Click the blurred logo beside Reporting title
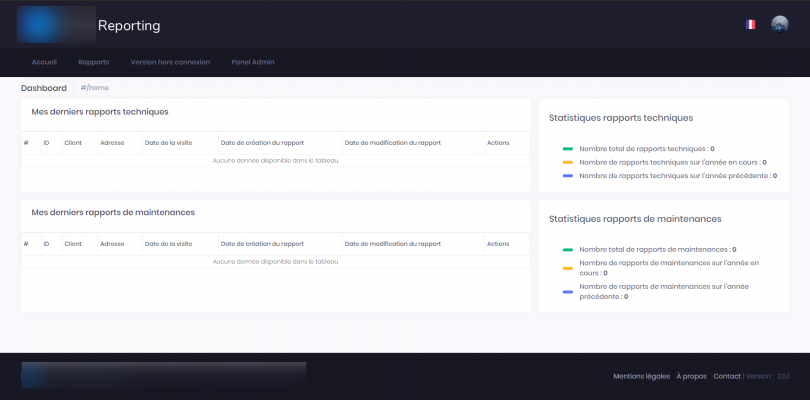Screen dimensions: 810x400 (x=55, y=24)
